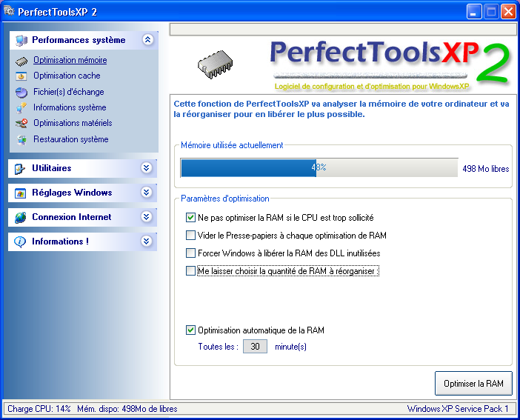
Task: Click the Mémoire utilisée actuellement group title
Action: (232, 145)
